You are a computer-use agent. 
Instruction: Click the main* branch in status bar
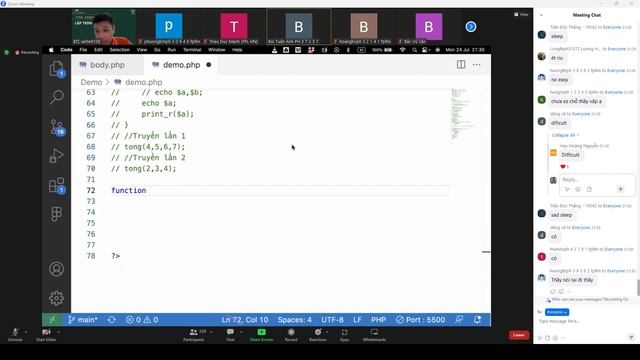coord(83,320)
